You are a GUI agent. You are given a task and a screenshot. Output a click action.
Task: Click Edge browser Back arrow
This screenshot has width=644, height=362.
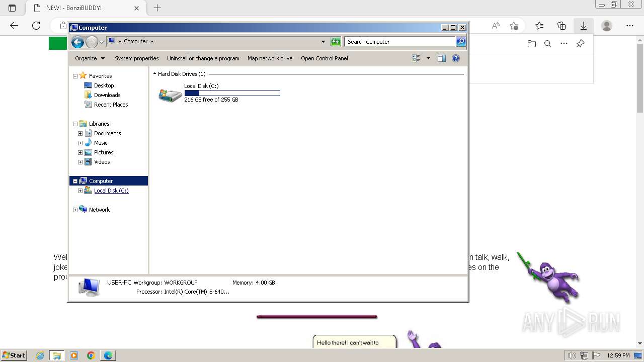(x=14, y=26)
